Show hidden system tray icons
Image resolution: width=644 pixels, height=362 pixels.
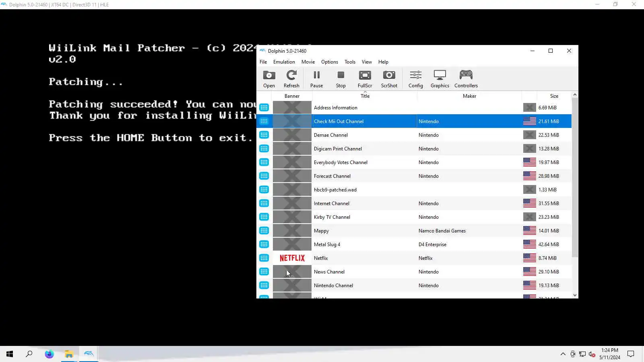click(x=563, y=354)
